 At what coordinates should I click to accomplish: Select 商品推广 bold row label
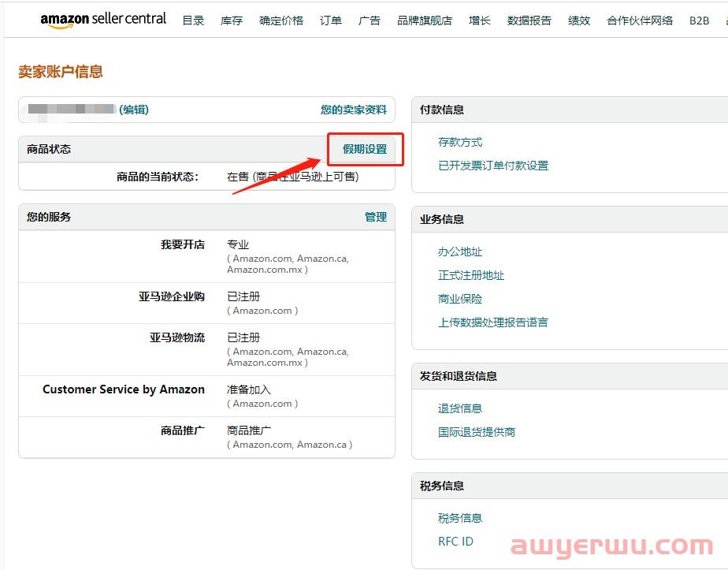pos(183,430)
